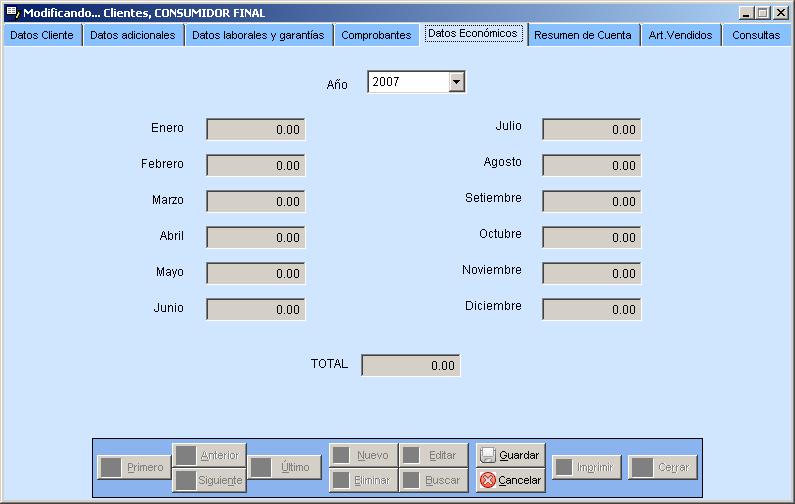
Task: Open the Año dropdown arrow
Action: point(457,83)
